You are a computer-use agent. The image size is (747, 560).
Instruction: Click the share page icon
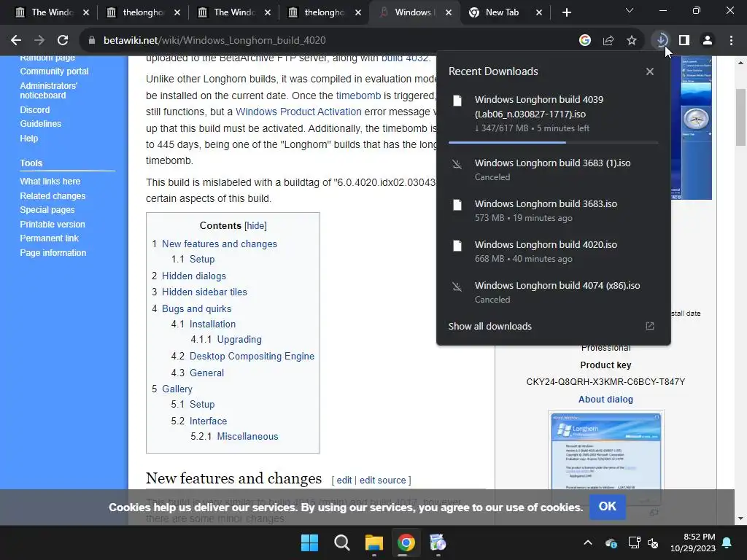[608, 41]
